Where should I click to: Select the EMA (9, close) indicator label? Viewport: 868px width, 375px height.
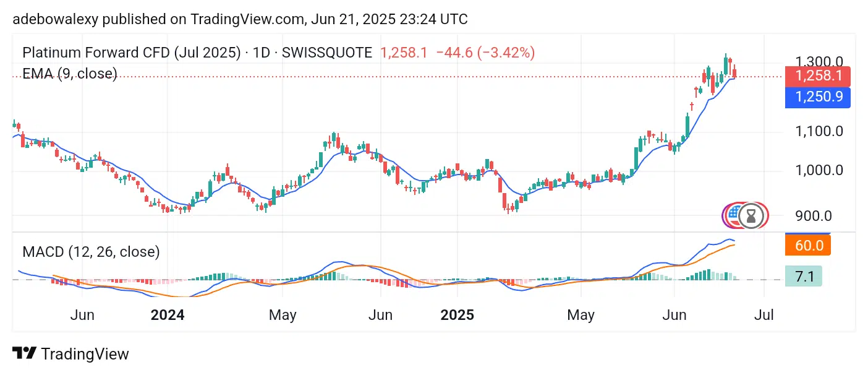click(x=69, y=74)
